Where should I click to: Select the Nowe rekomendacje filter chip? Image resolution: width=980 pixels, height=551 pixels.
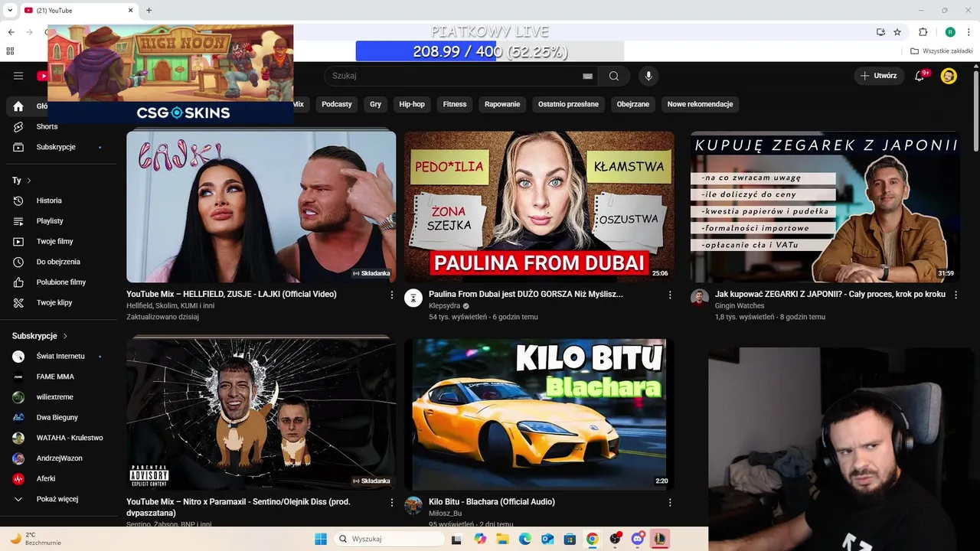click(x=700, y=104)
